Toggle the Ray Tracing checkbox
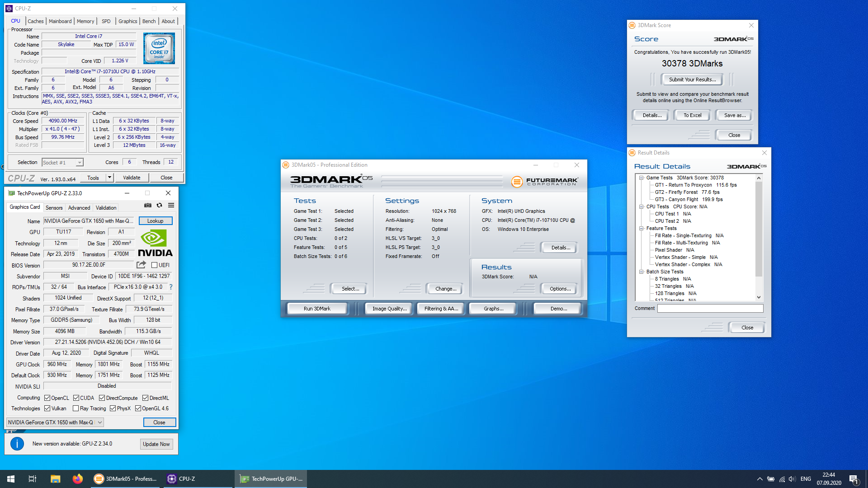The width and height of the screenshot is (868, 488). tap(76, 408)
